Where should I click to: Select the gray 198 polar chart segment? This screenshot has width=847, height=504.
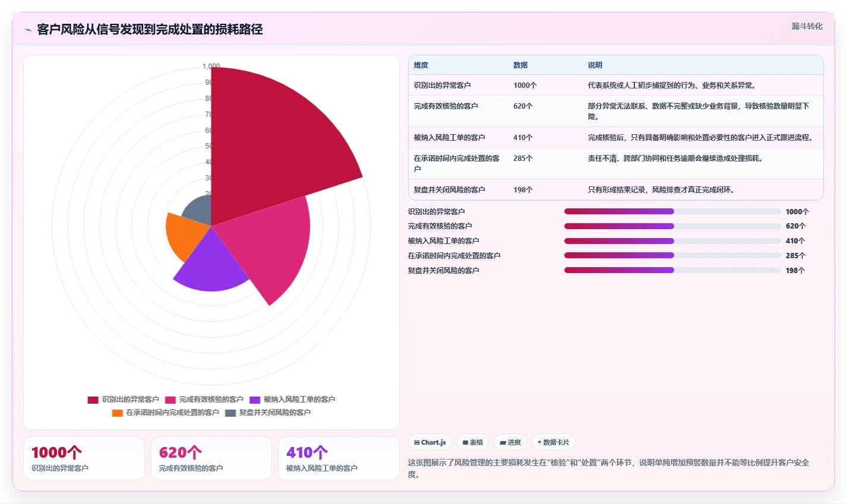[199, 211]
